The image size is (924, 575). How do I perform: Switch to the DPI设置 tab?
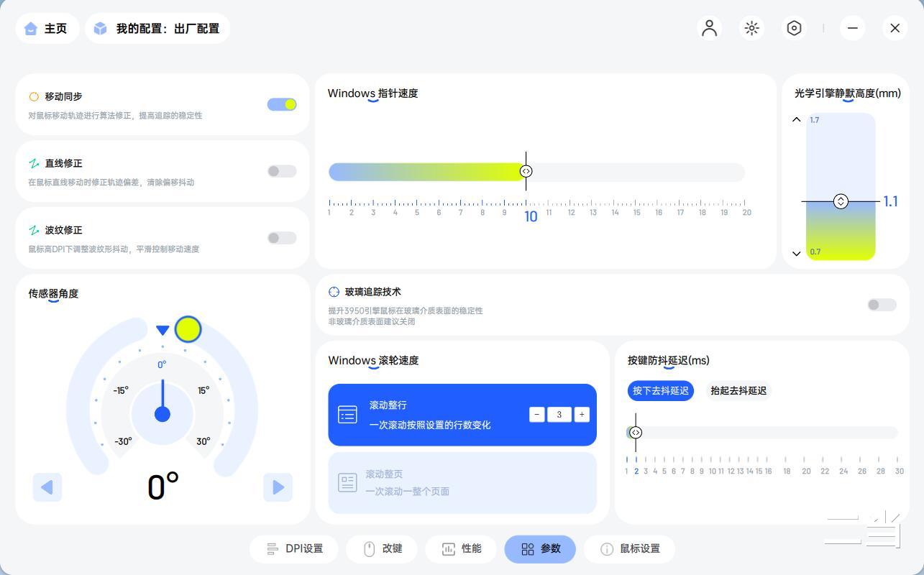pos(295,549)
